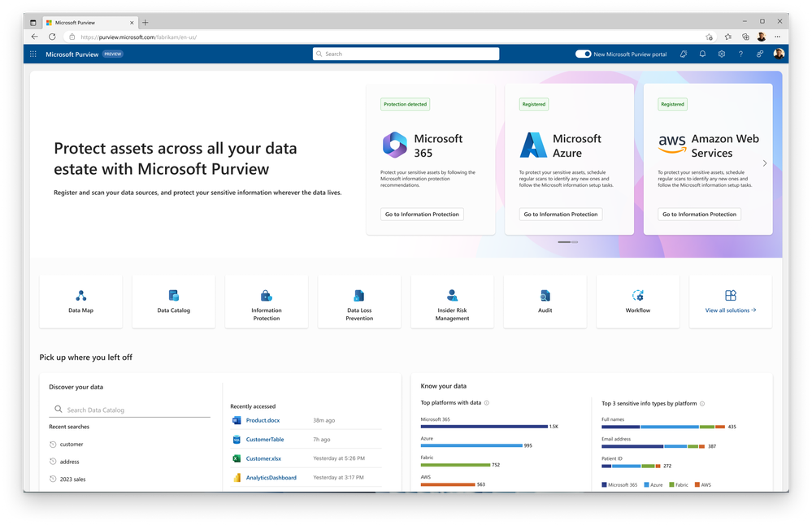Show next cards with the carousel chevron

pos(765,163)
